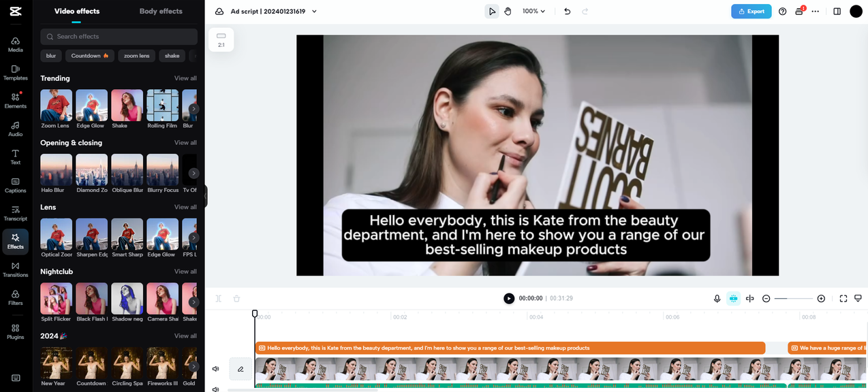Viewport: 868px width, 392px height.
Task: Click the Export button
Action: click(x=751, y=12)
